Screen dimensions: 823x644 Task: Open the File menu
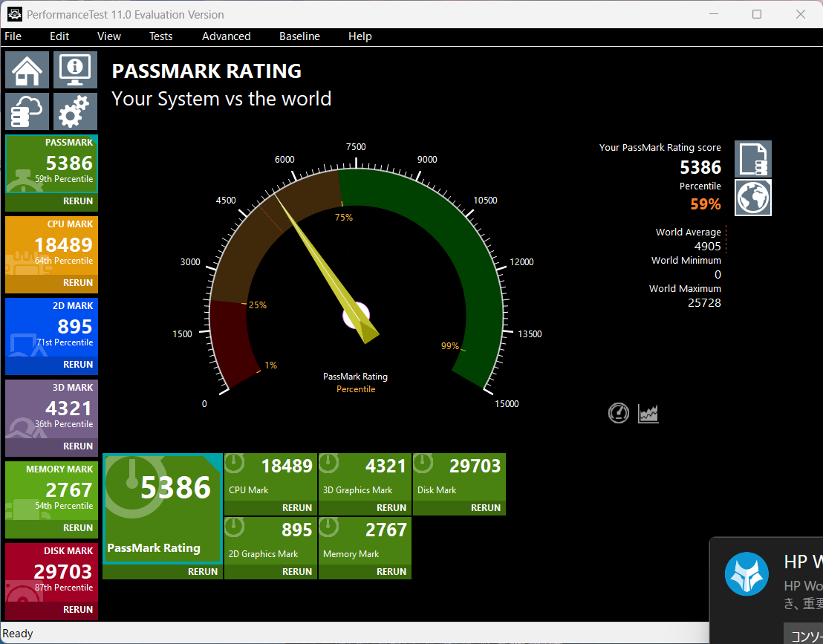pyautogui.click(x=13, y=36)
